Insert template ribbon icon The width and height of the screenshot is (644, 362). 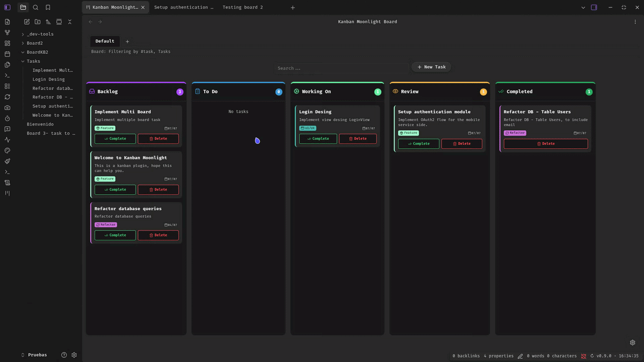[x=7, y=65]
